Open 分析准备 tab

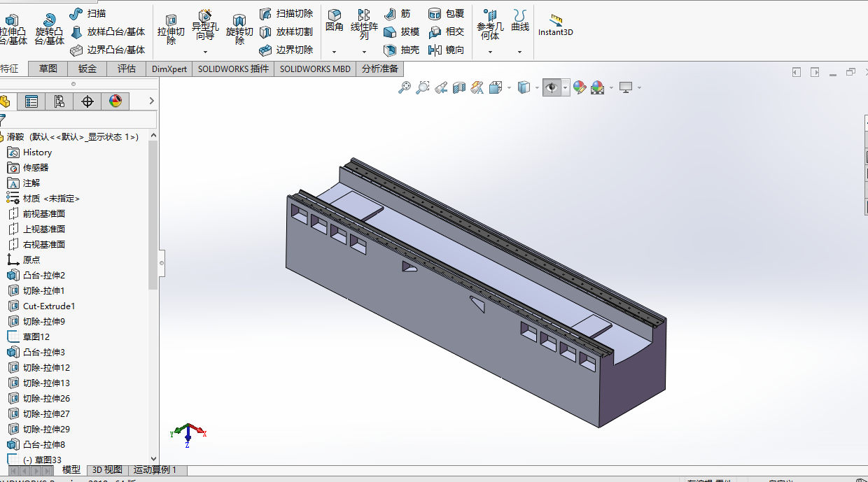point(380,69)
